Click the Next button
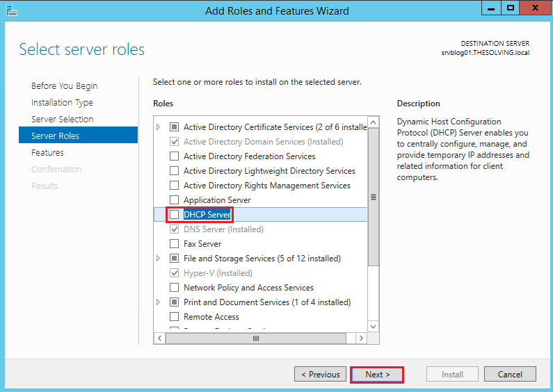The image size is (553, 392). [378, 375]
